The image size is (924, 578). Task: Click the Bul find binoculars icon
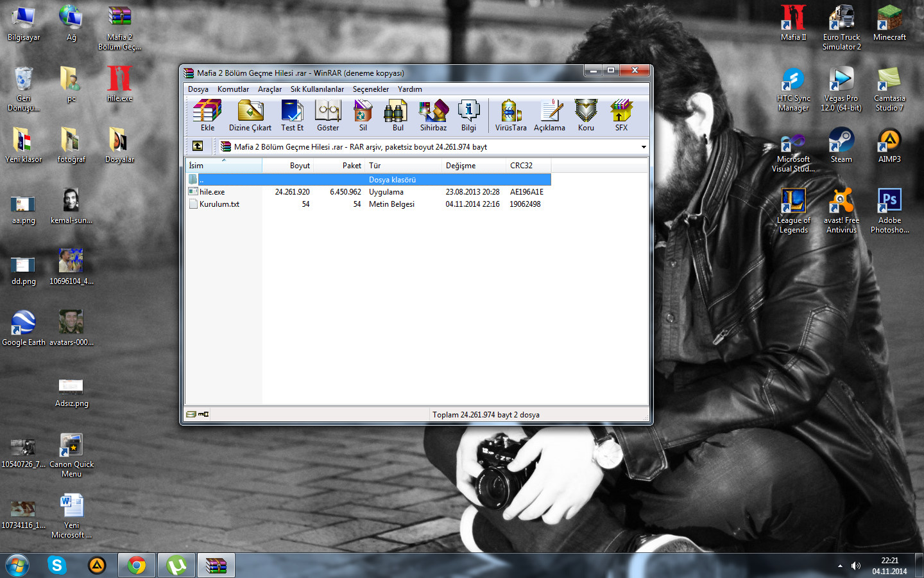(x=398, y=116)
